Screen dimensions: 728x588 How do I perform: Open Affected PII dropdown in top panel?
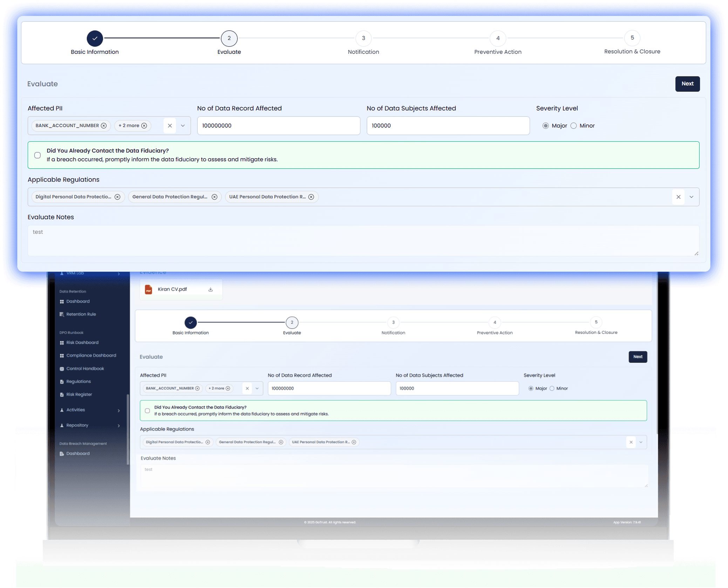[183, 126]
